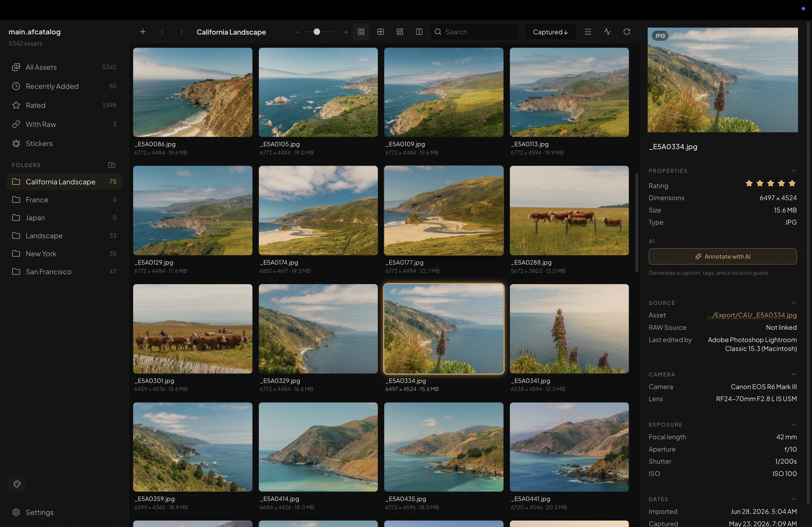Set rating to three stars
The height and width of the screenshot is (527, 812).
click(770, 183)
